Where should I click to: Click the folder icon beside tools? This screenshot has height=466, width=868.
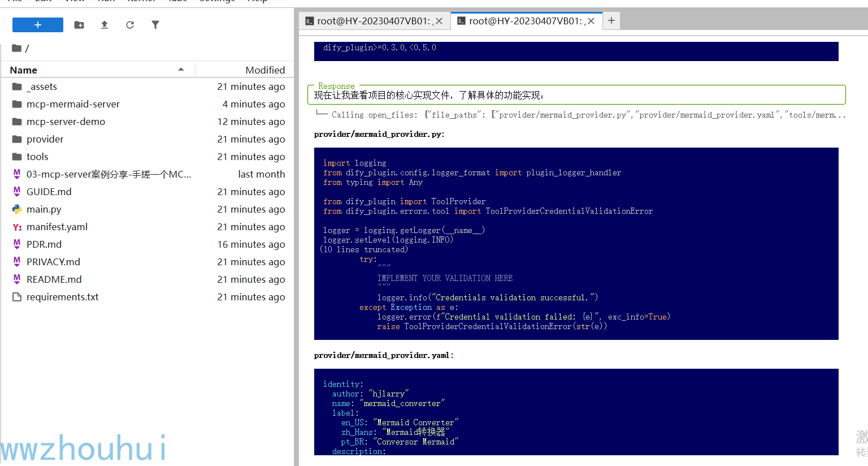17,157
